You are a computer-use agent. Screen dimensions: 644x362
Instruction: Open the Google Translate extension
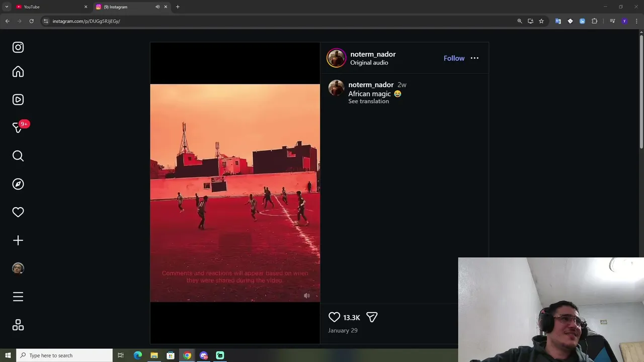[x=558, y=21]
